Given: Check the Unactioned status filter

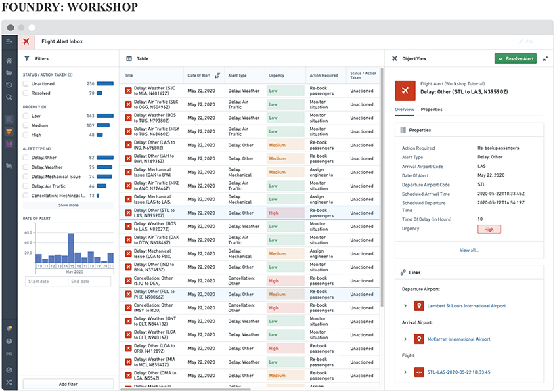Looking at the screenshot, I should tap(27, 84).
